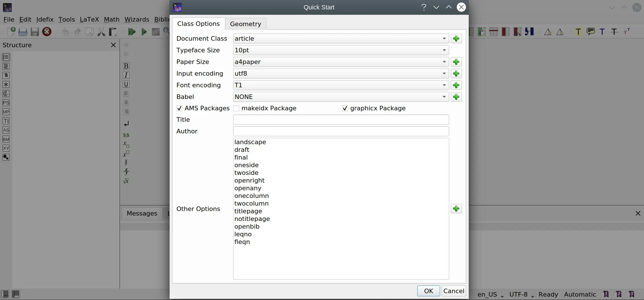Viewport: 644px width, 300px height.
Task: Open the Document Class dropdown
Action: click(341, 39)
